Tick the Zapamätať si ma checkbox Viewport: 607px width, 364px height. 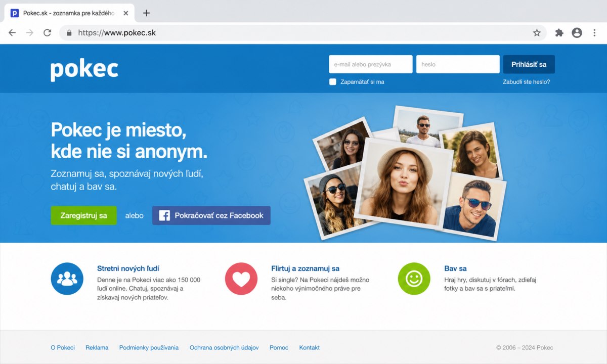(333, 82)
